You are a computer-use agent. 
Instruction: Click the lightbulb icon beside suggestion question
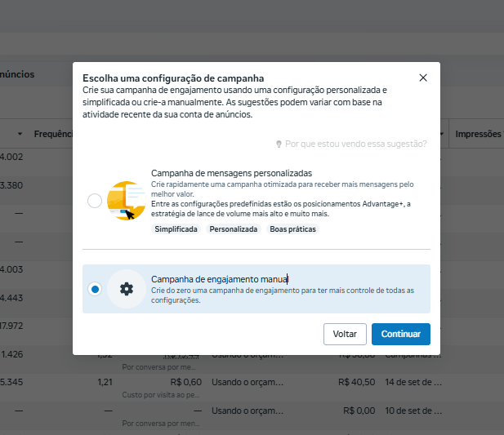(x=279, y=144)
